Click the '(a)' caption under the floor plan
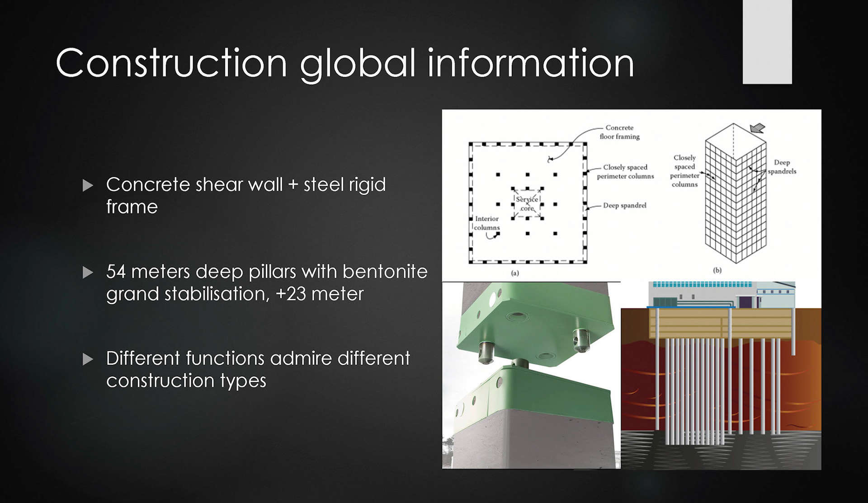Screen dimensions: 868x503 click(514, 273)
